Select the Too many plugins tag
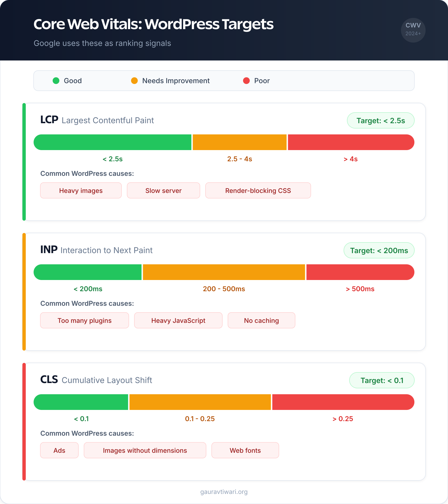The width and height of the screenshot is (448, 504). [84, 320]
